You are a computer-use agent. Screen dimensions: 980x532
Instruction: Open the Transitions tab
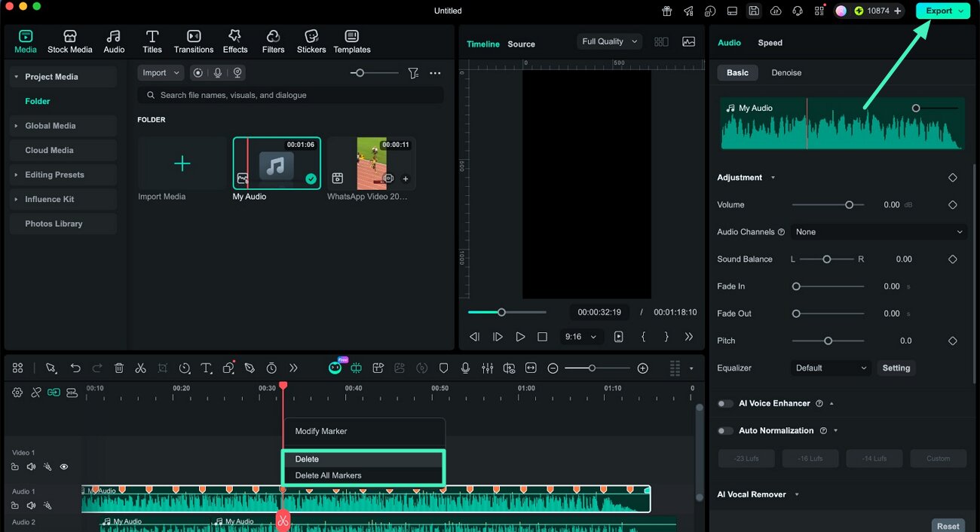pyautogui.click(x=194, y=41)
